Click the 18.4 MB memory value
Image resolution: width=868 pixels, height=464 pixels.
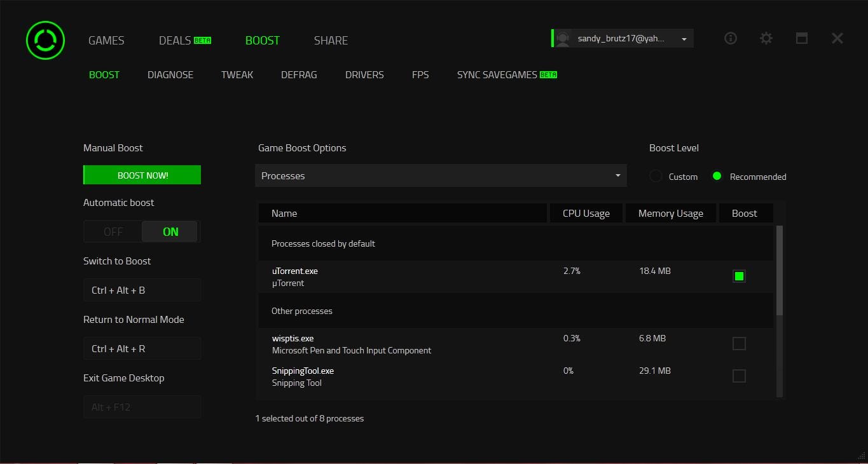point(655,271)
